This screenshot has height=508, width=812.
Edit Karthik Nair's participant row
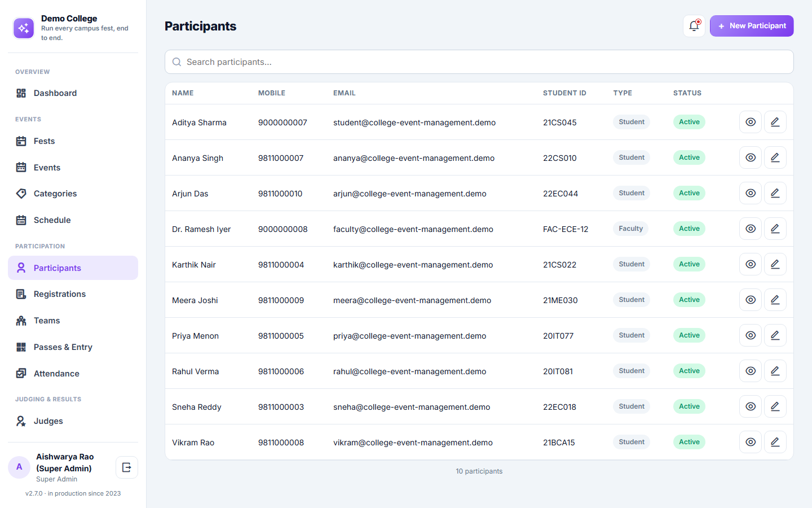[x=775, y=264]
